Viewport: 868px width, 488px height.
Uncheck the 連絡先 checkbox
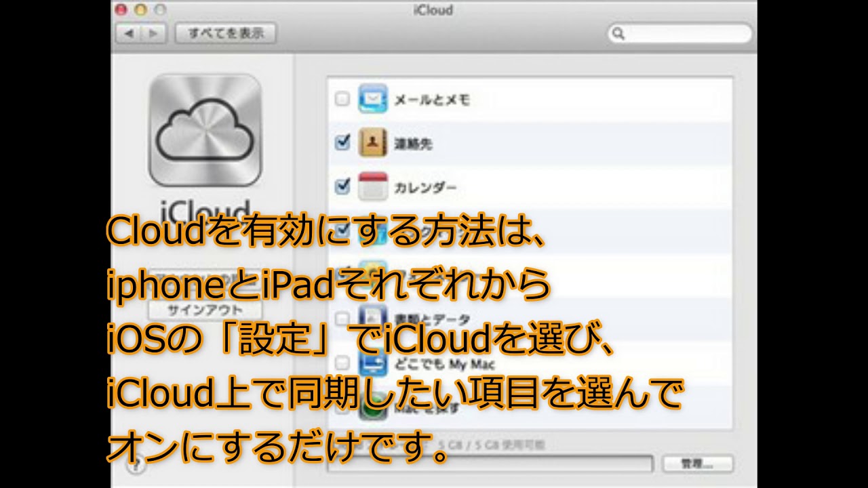(342, 142)
